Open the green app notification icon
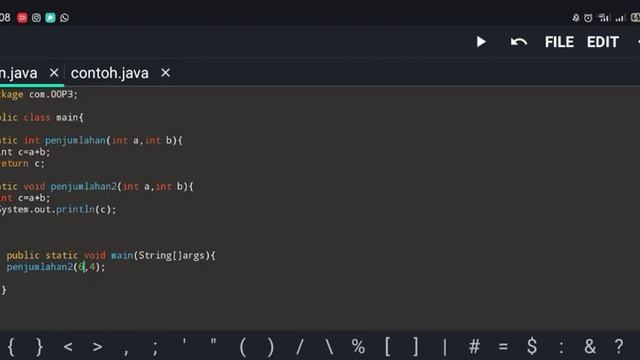Image resolution: width=640 pixels, height=360 pixels. 50,18
